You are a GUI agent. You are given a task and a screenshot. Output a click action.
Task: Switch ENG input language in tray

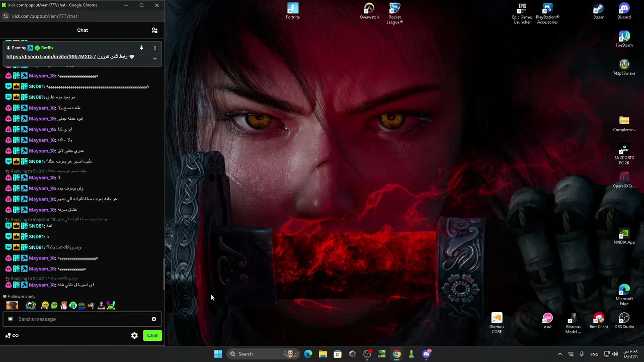(594, 354)
